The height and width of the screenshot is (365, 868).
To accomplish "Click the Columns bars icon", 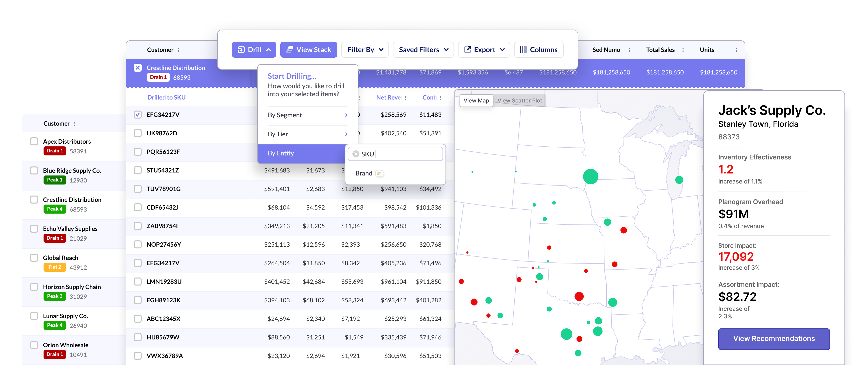I will pyautogui.click(x=523, y=50).
